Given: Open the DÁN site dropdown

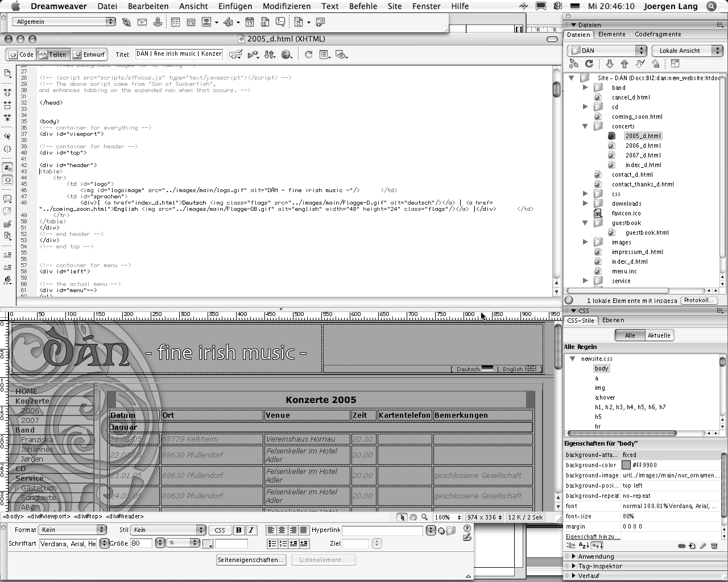Looking at the screenshot, I should [606, 51].
